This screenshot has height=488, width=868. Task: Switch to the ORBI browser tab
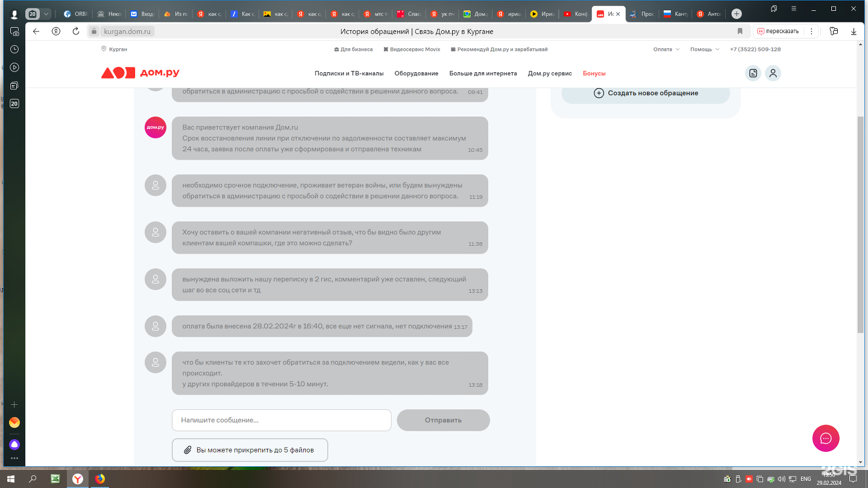(x=75, y=14)
